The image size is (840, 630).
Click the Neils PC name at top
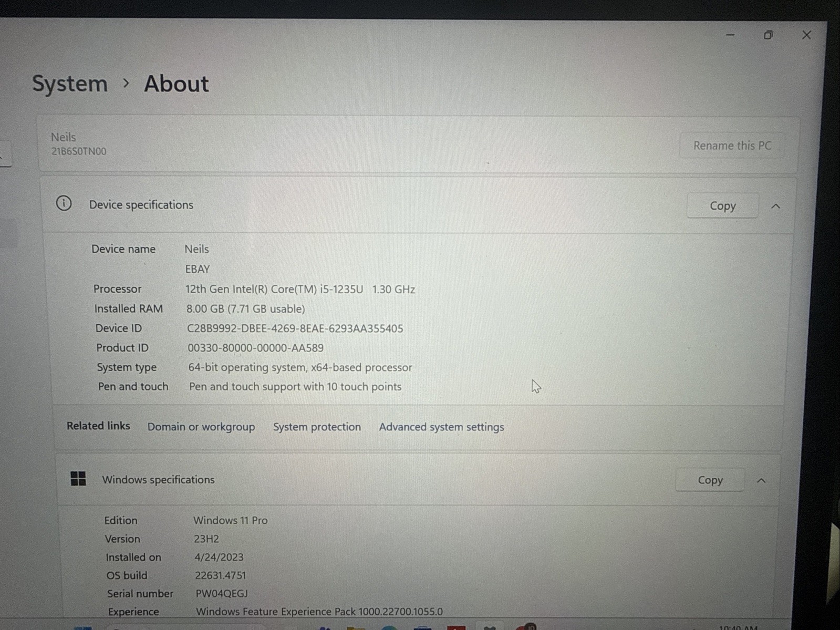point(63,137)
